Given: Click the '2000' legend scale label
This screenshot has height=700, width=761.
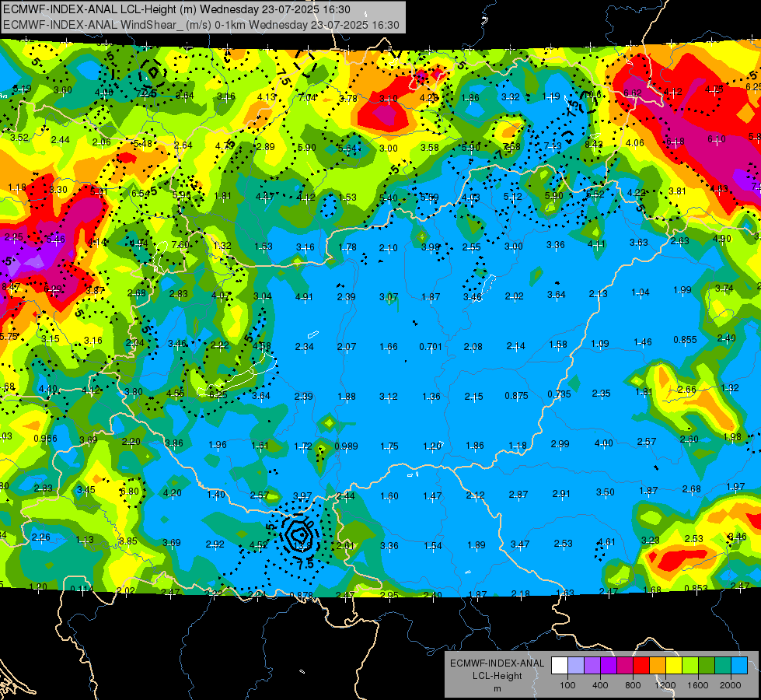Looking at the screenshot, I should tap(731, 685).
